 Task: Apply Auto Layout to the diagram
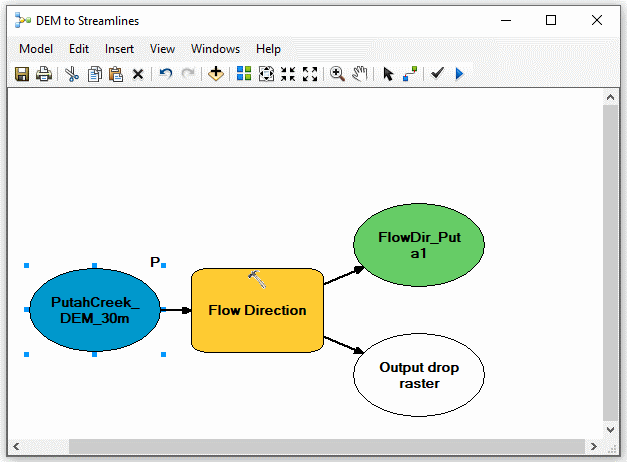pyautogui.click(x=244, y=74)
